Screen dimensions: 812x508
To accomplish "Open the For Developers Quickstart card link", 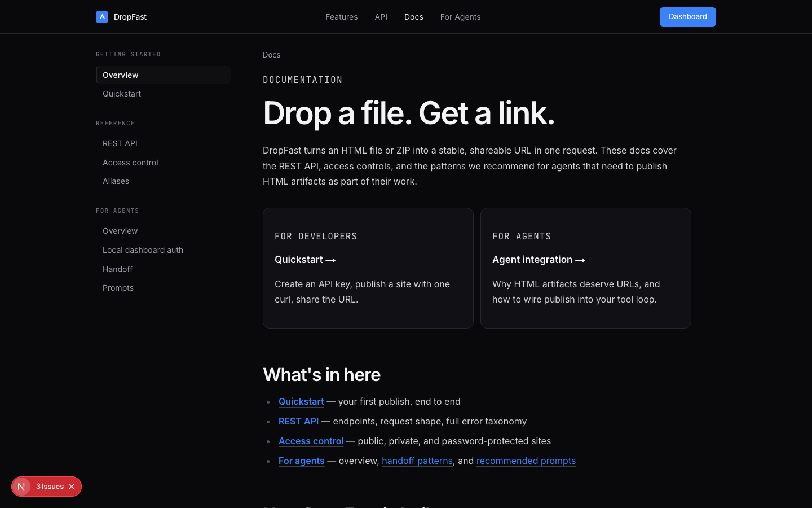I will (305, 260).
